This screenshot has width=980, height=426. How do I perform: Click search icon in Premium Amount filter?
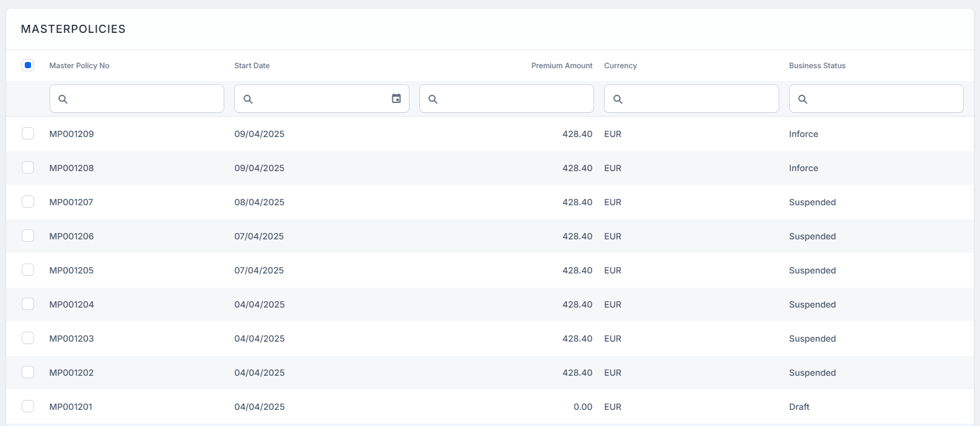pos(433,99)
